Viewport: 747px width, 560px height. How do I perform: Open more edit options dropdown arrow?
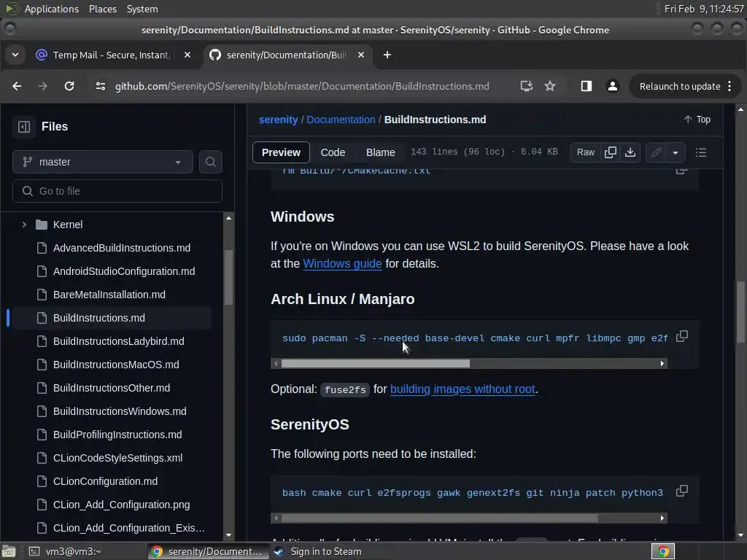[675, 152]
